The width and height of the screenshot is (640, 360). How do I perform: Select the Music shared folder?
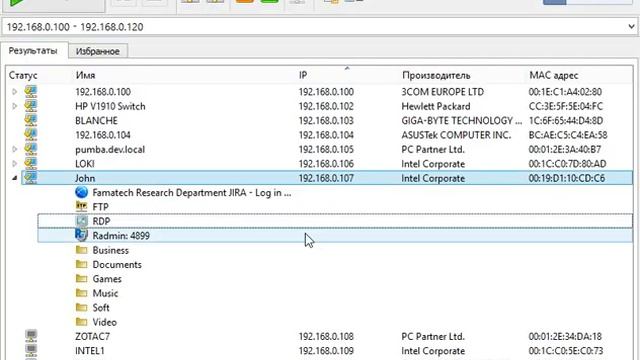coord(105,293)
